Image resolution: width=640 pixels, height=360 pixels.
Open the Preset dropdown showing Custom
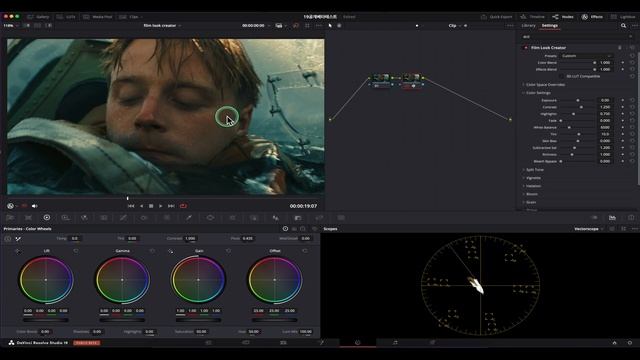click(x=586, y=56)
